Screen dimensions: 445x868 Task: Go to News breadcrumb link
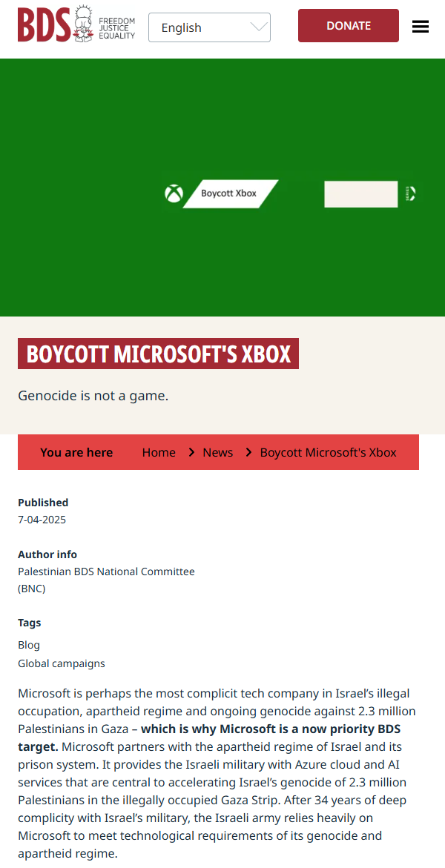[218, 452]
